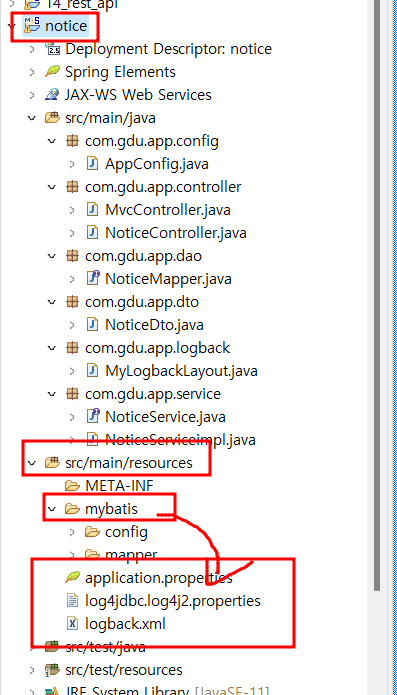Collapse the com.gdu.app.service package
397x695 pixels.
click(x=52, y=394)
